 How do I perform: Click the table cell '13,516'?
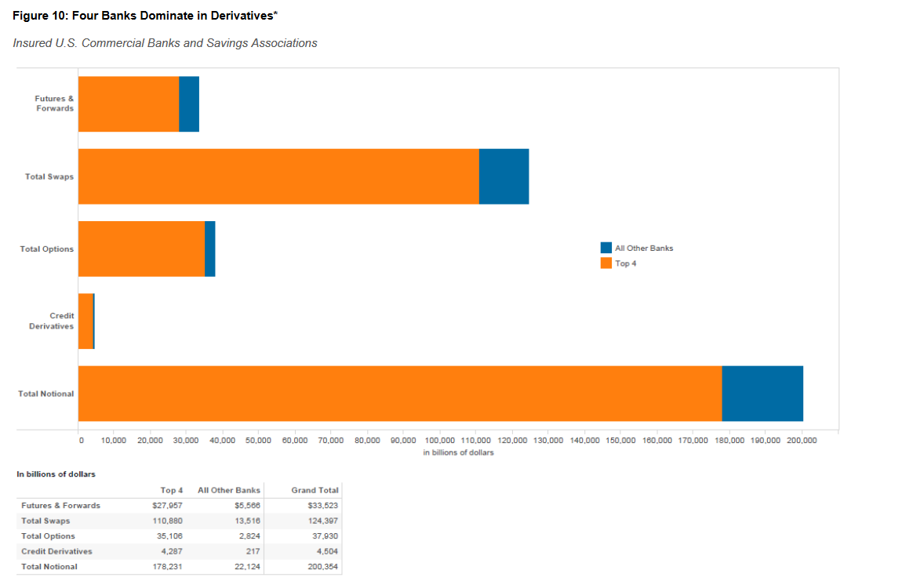pos(248,521)
